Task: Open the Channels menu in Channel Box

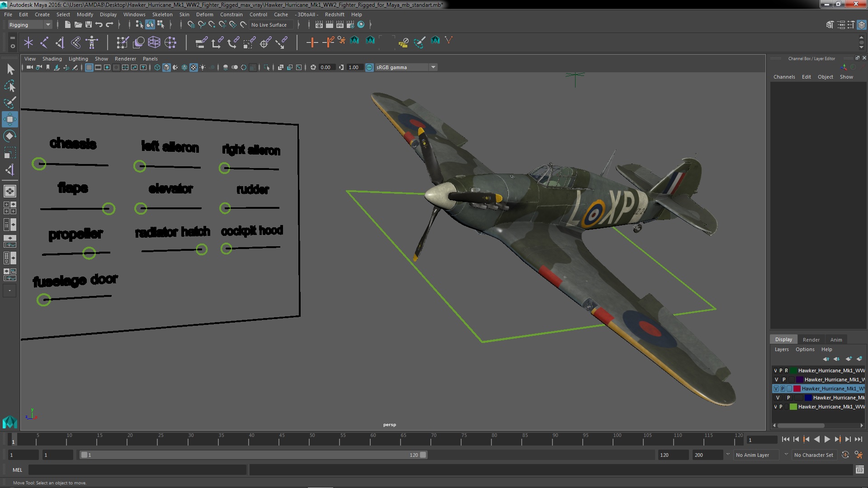Action: tap(784, 77)
